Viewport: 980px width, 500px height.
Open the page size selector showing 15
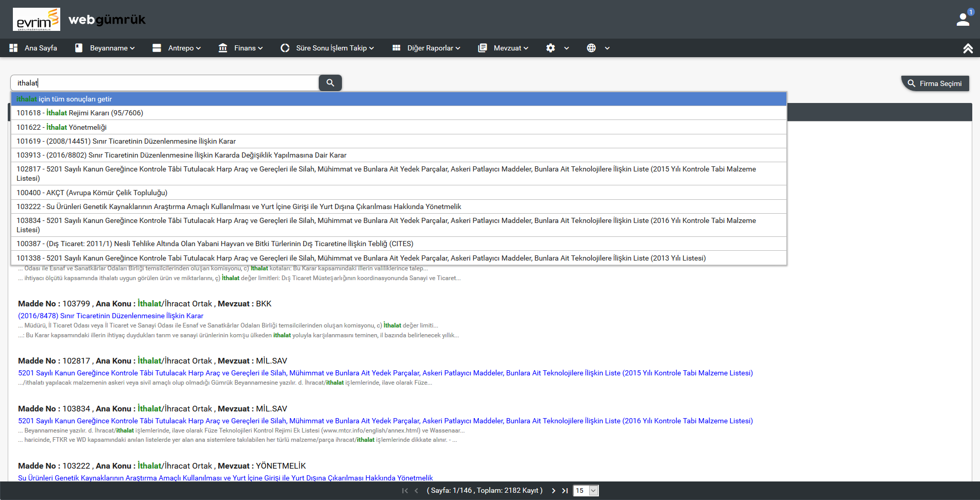pyautogui.click(x=586, y=491)
